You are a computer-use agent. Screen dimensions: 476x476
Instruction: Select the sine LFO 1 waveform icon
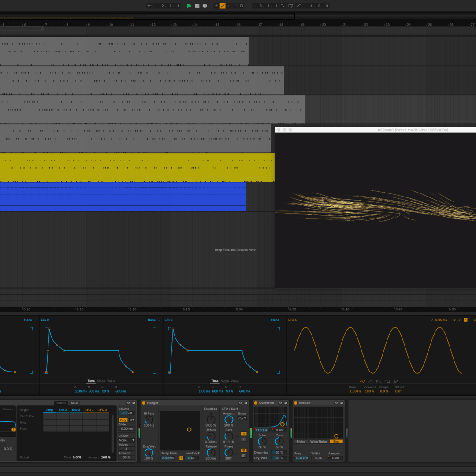362,381
